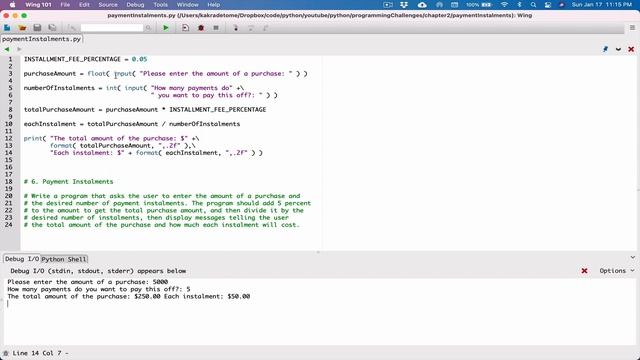Image resolution: width=640 pixels, height=360 pixels.
Task: Open macOS Spotlight search icon
Action: [x=533, y=4]
